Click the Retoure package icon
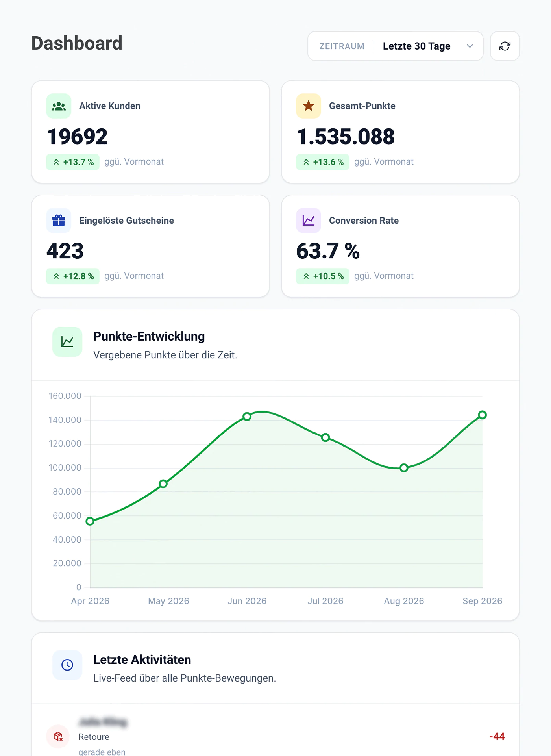Screen dimensions: 551x756 pos(58,736)
